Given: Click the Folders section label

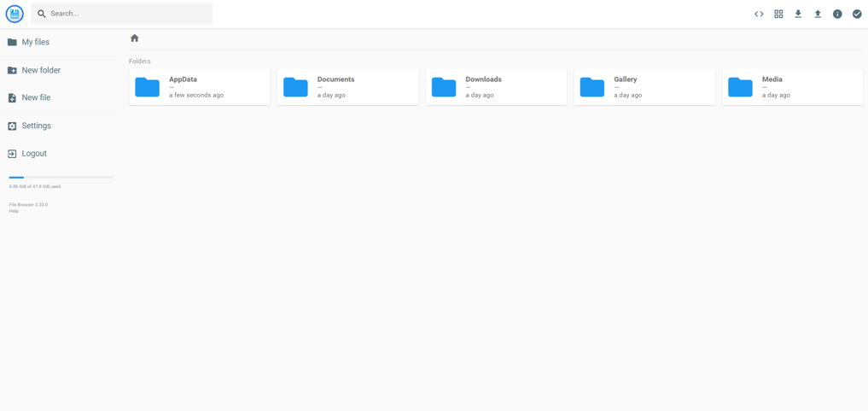Looking at the screenshot, I should tap(139, 62).
